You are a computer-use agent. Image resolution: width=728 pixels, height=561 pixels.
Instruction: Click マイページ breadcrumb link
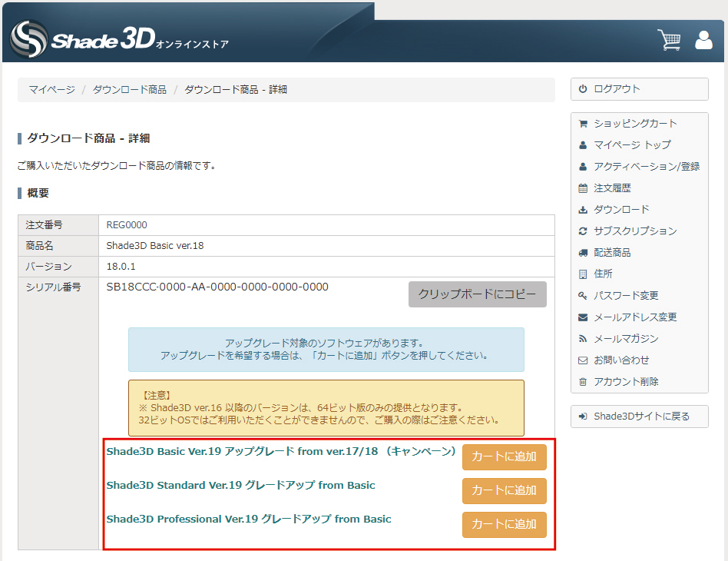[x=51, y=90]
